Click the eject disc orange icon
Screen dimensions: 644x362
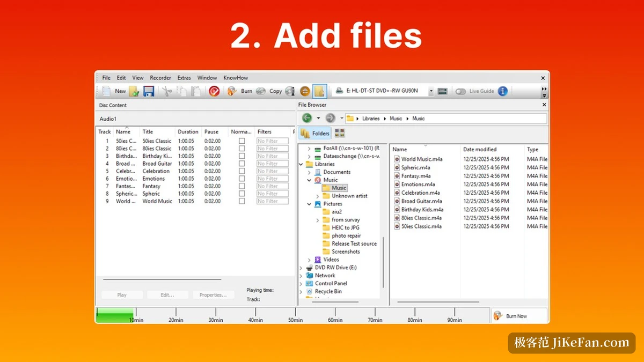305,91
